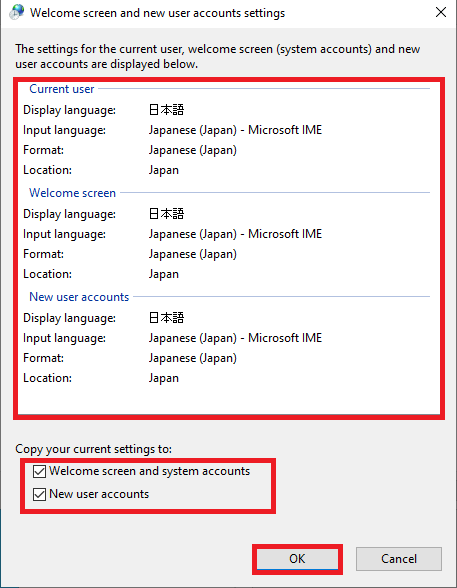Dismiss dialog using the Cancel button
This screenshot has width=457, height=588.
[x=399, y=559]
